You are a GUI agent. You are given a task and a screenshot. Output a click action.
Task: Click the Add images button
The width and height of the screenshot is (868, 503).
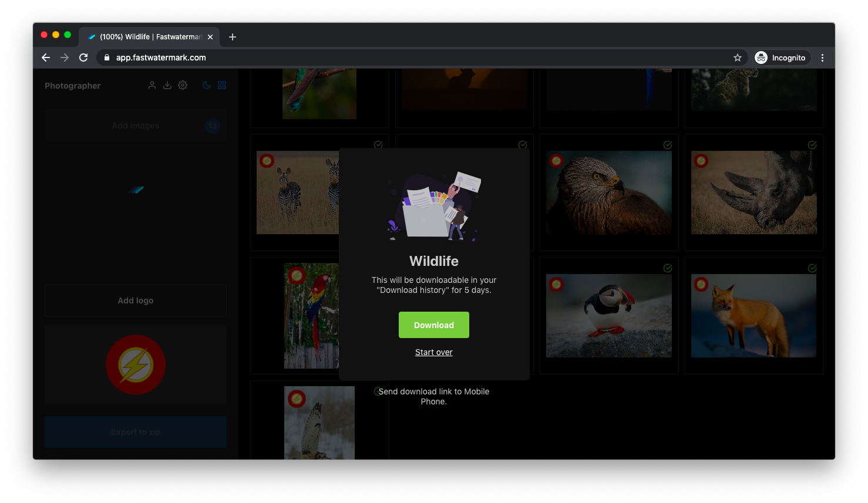coord(136,126)
